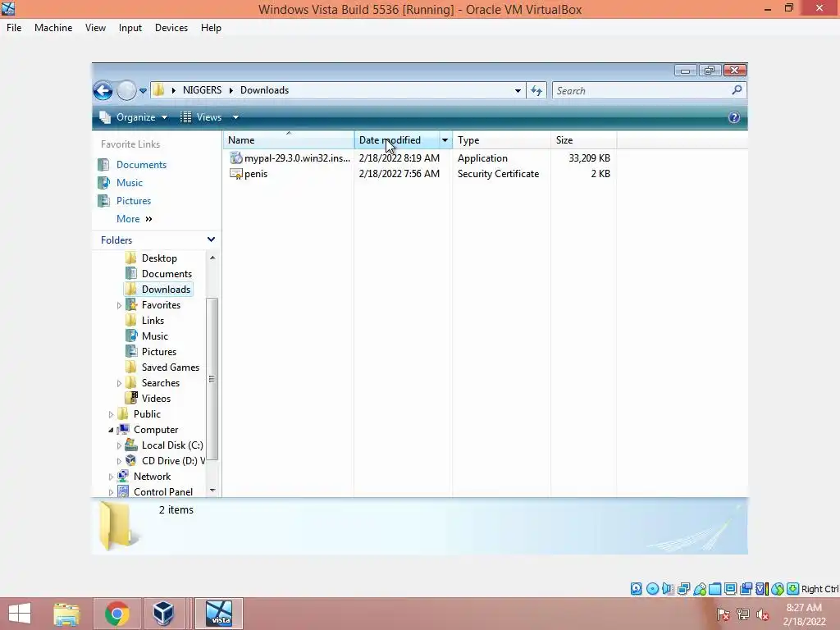Image resolution: width=840 pixels, height=630 pixels.
Task: Open the blue Help question mark
Action: pyautogui.click(x=734, y=117)
